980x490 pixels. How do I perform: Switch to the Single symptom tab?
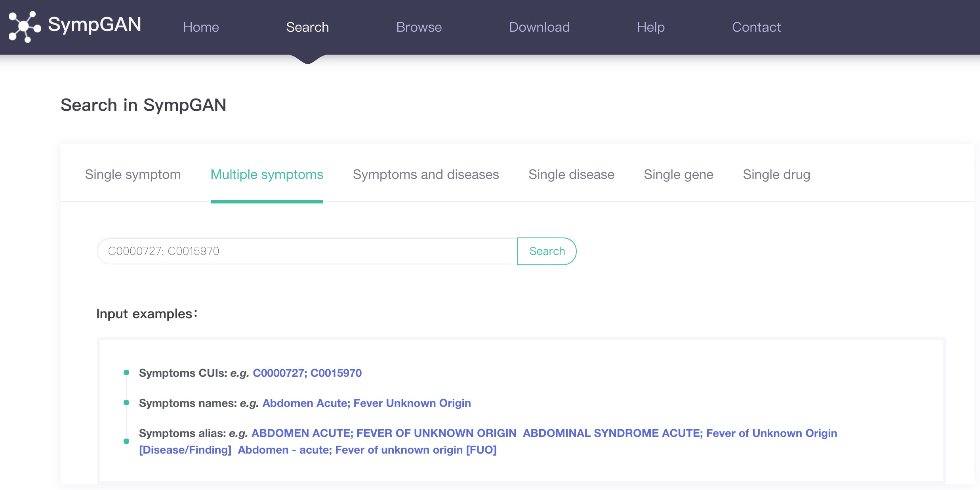tap(133, 175)
